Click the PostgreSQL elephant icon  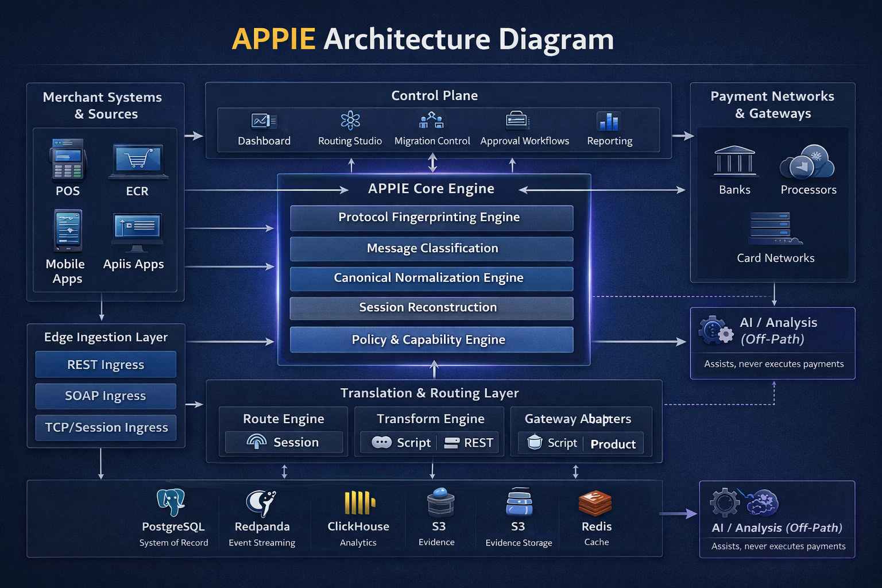tap(171, 502)
